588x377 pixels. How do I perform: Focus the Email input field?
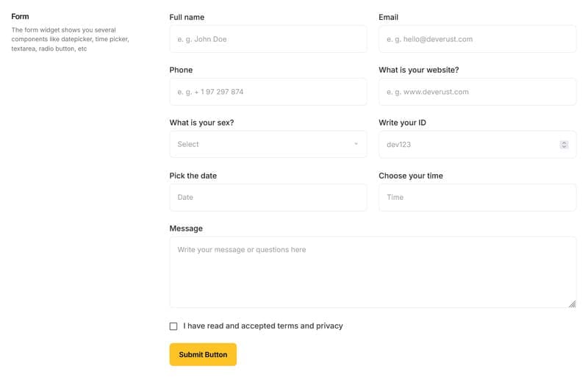(477, 39)
